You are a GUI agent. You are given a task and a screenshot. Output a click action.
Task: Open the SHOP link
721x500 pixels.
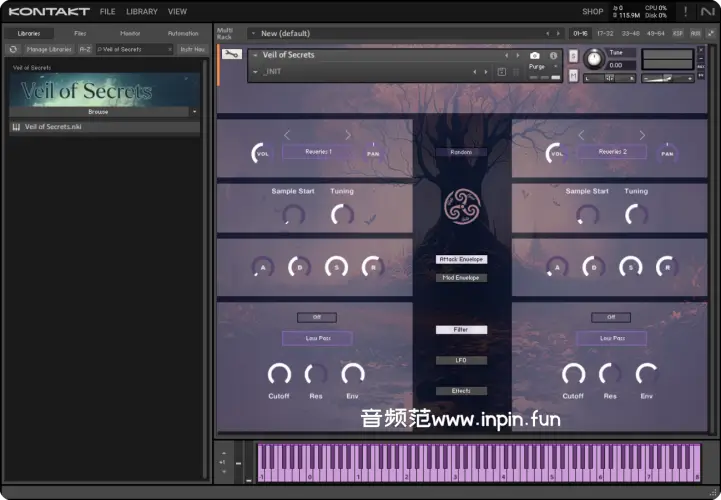click(593, 12)
